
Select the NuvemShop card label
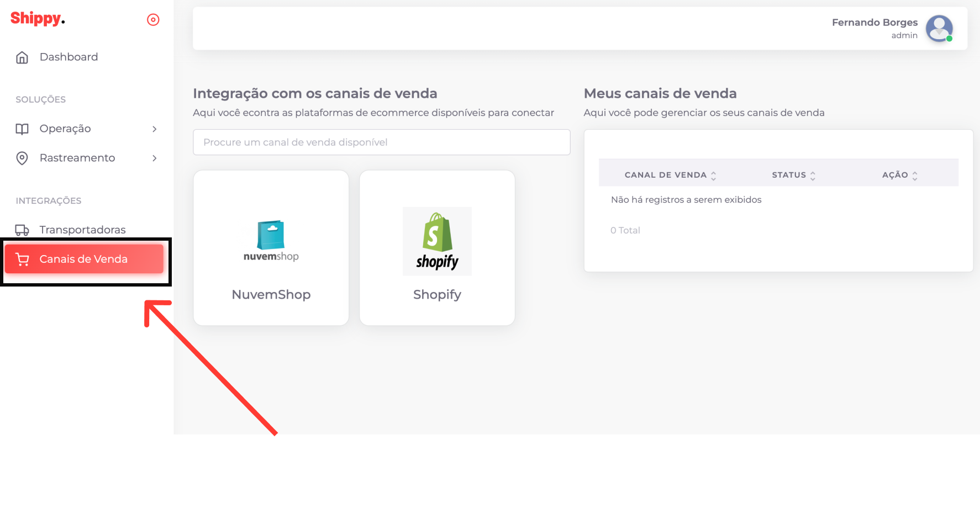[x=271, y=295]
